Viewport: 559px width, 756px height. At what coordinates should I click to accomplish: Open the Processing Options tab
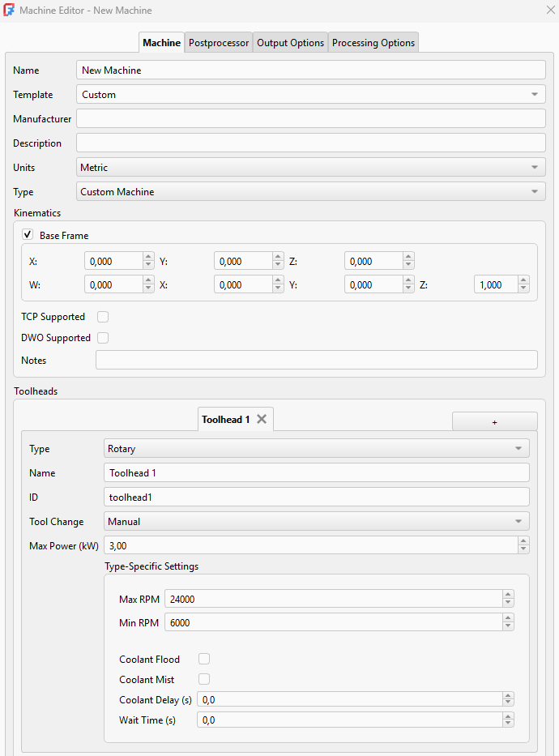tap(373, 43)
